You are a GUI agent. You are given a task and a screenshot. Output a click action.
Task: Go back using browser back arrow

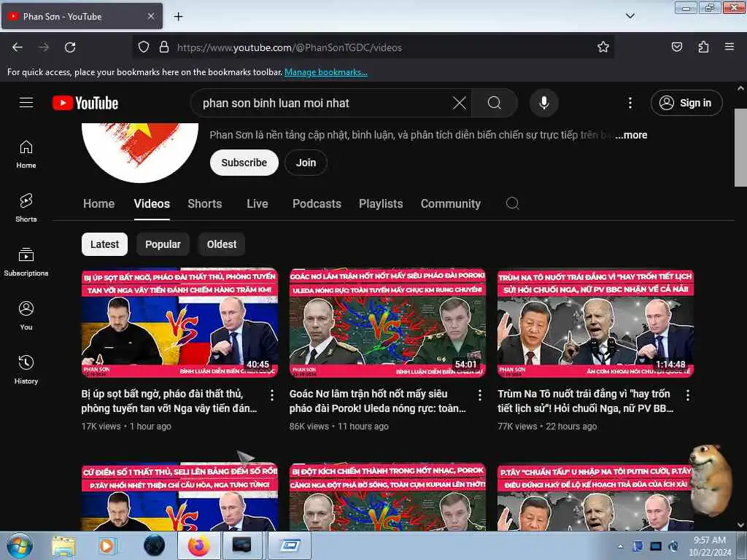[x=18, y=47]
